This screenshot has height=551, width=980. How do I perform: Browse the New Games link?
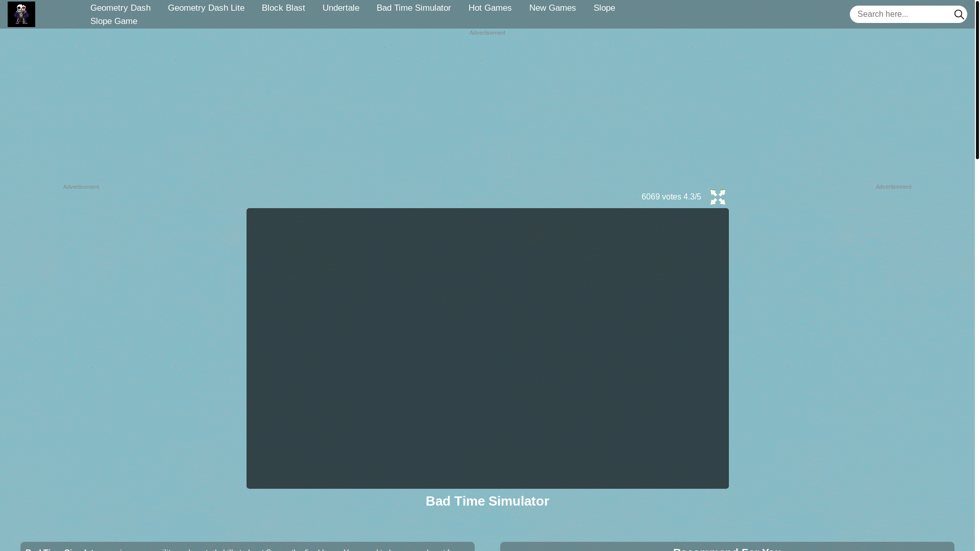click(x=553, y=8)
